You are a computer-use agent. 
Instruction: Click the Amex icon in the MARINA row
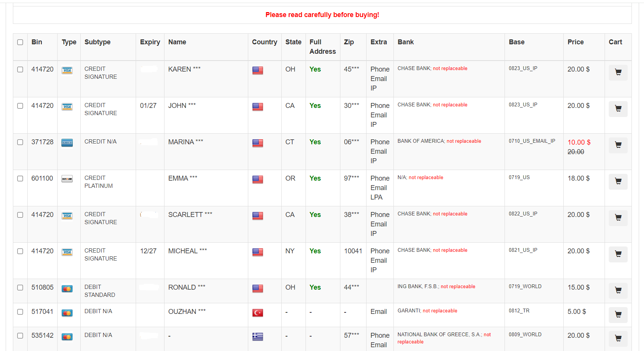pyautogui.click(x=67, y=143)
